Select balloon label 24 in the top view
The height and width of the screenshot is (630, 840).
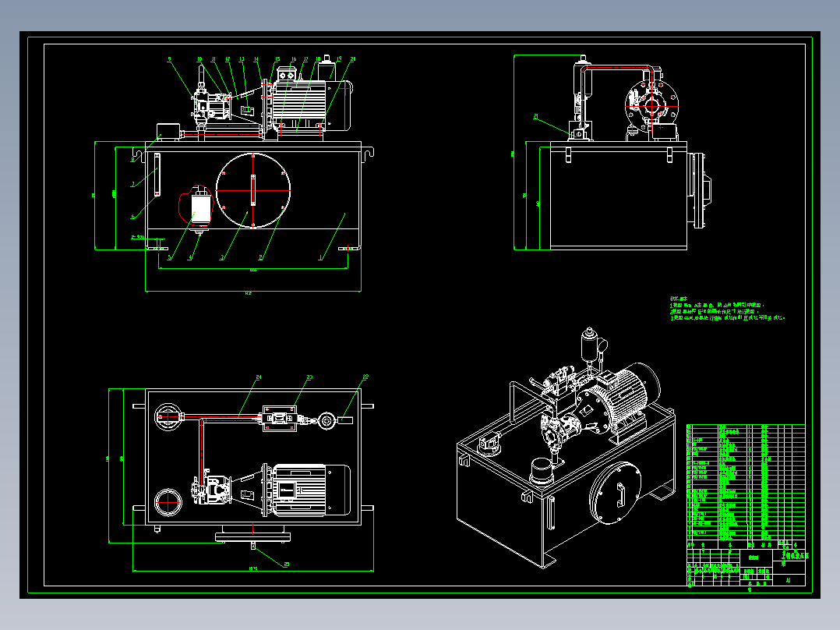pos(259,377)
